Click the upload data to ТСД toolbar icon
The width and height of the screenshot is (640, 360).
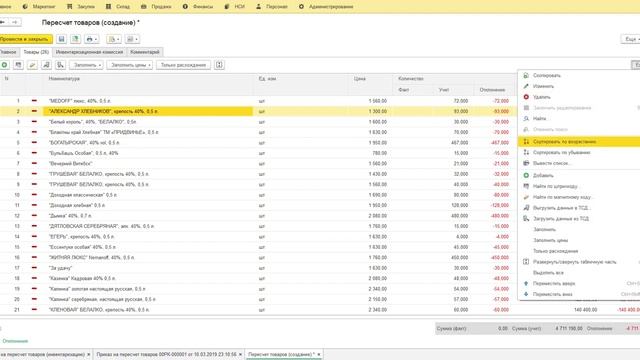point(47,65)
